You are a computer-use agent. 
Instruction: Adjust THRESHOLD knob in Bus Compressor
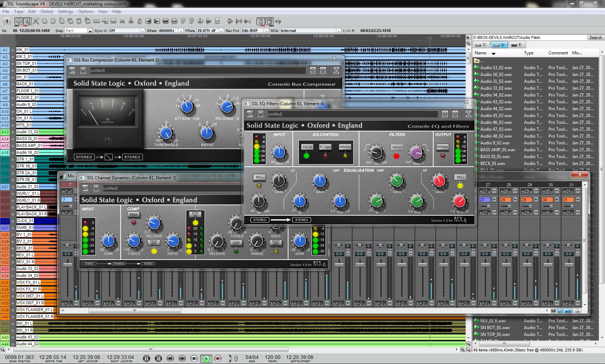point(166,133)
